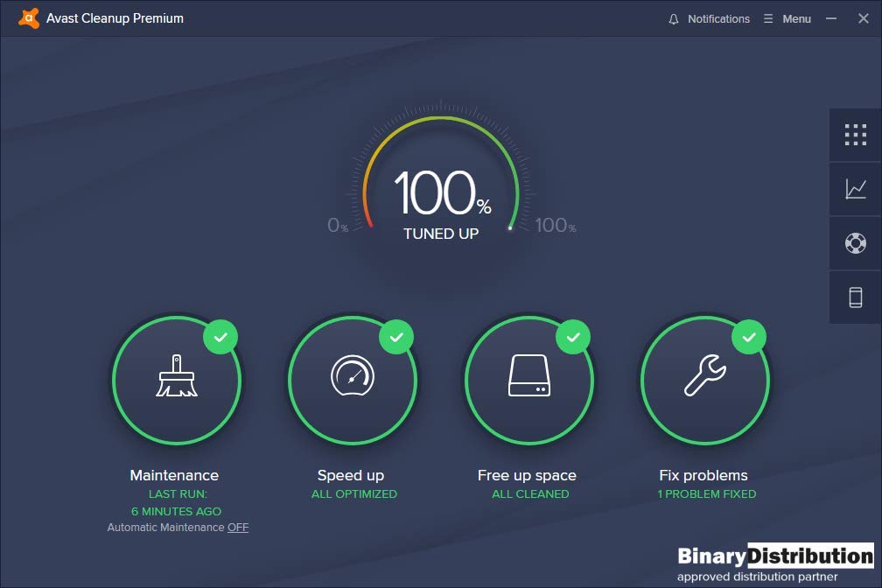Open the mobile phone icon in sidebar

pos(855,297)
